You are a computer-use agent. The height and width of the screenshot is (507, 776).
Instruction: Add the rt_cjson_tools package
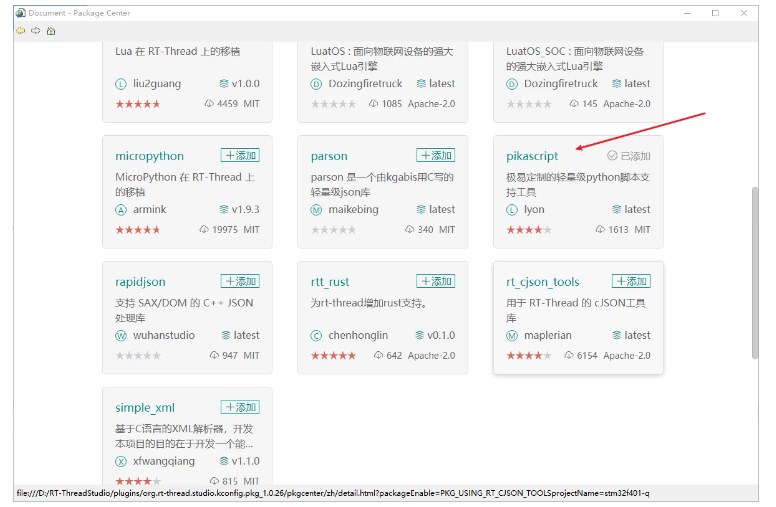coord(631,281)
